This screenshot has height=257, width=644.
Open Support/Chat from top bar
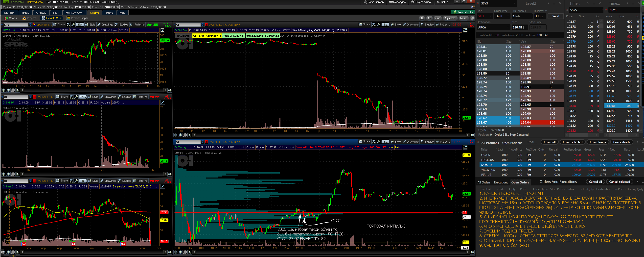(421, 2)
